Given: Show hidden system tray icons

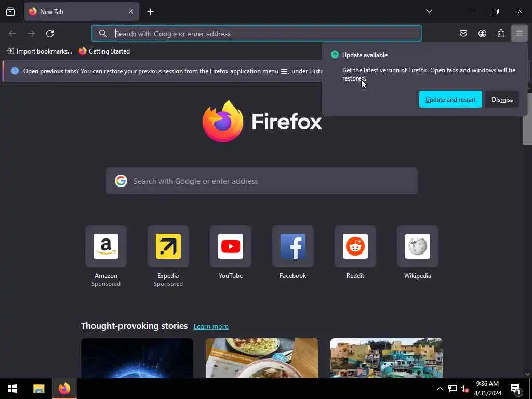Looking at the screenshot, I should [x=440, y=389].
